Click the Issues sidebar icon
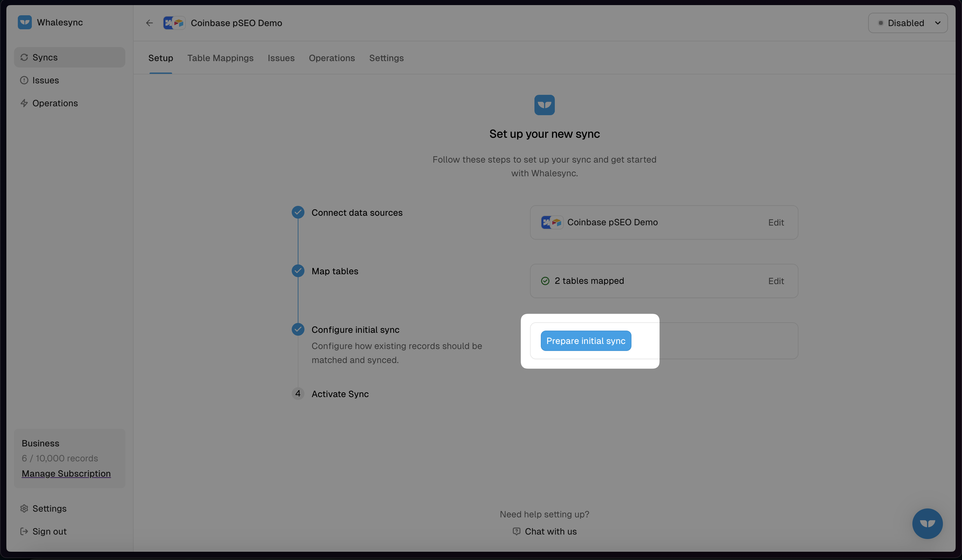The width and height of the screenshot is (962, 560). click(23, 80)
